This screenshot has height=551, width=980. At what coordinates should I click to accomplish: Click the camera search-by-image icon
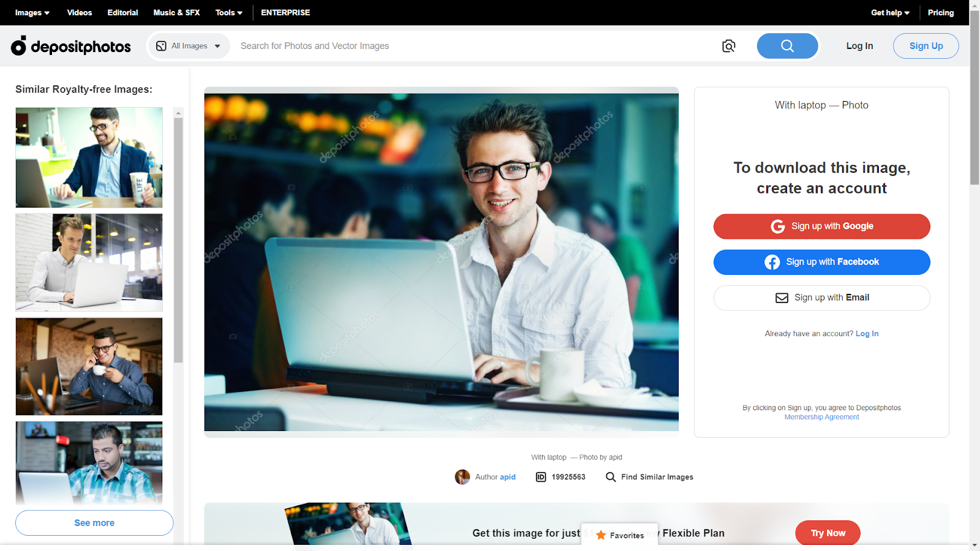[728, 46]
